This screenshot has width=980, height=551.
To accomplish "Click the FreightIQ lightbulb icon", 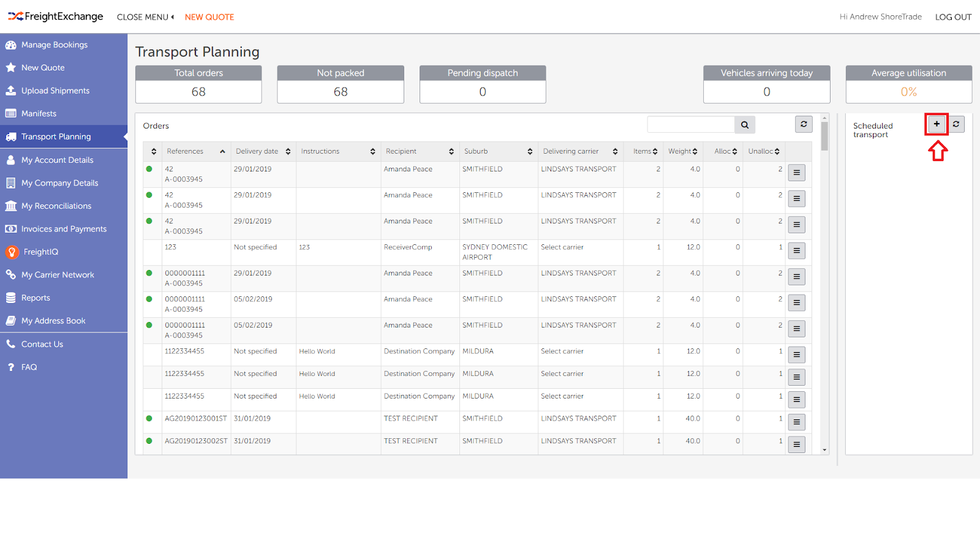I will point(12,252).
